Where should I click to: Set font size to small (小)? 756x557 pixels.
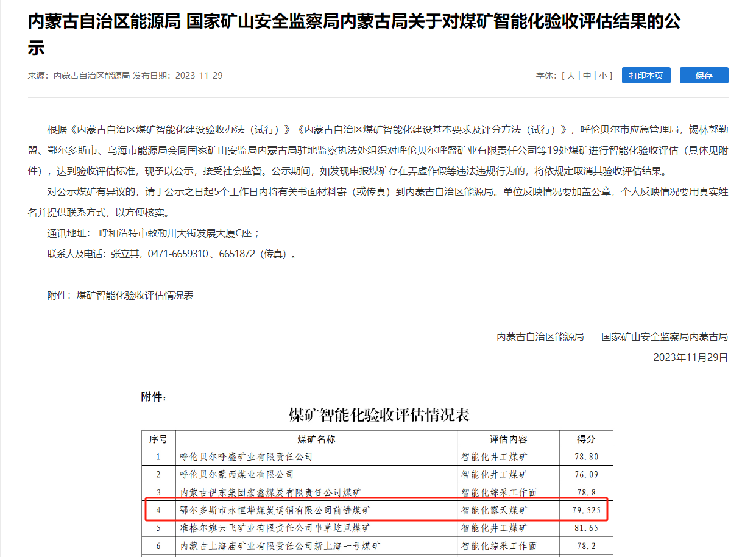click(x=602, y=76)
